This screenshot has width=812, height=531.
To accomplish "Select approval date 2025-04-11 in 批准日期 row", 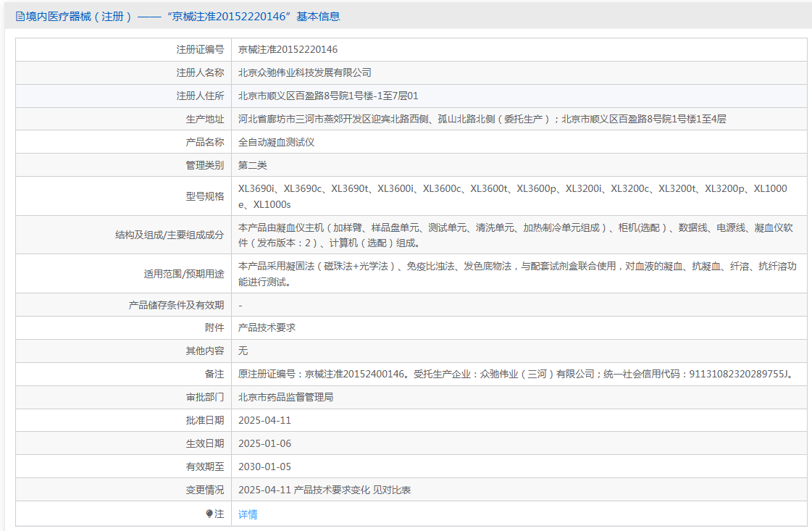I will click(264, 420).
